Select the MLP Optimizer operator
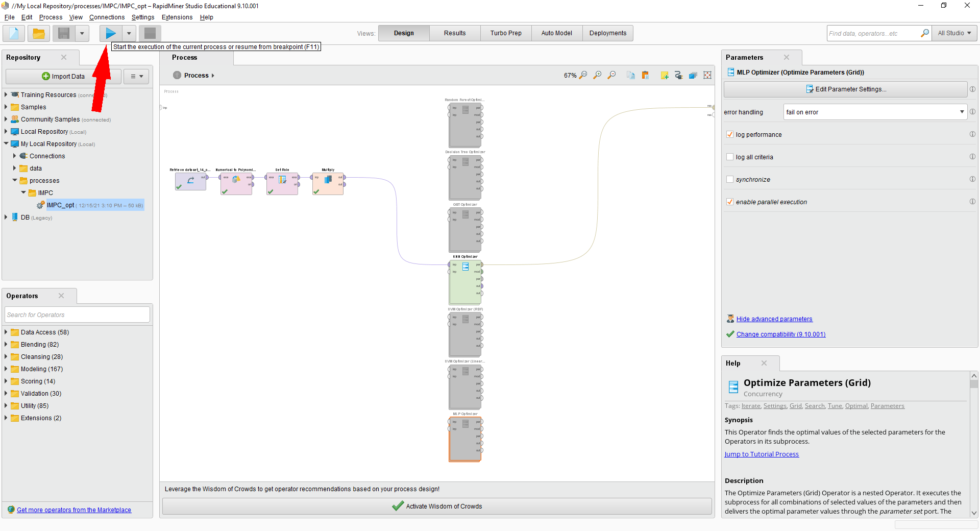This screenshot has width=980, height=531. 465,439
